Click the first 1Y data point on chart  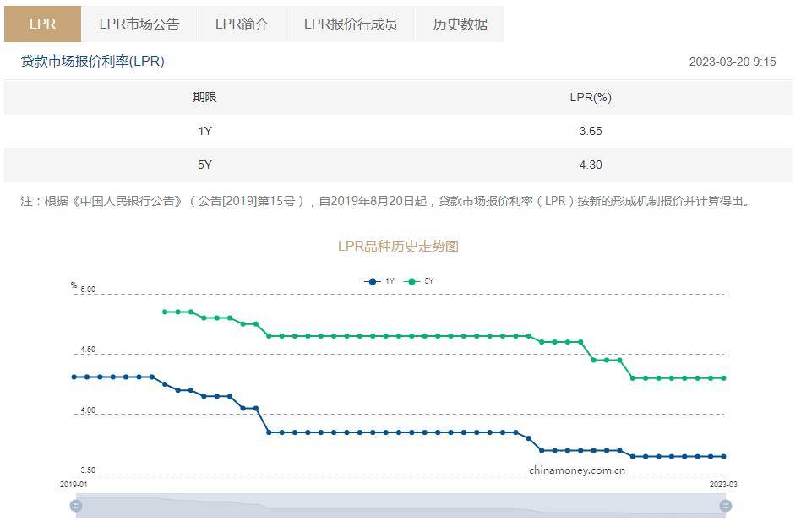click(74, 377)
